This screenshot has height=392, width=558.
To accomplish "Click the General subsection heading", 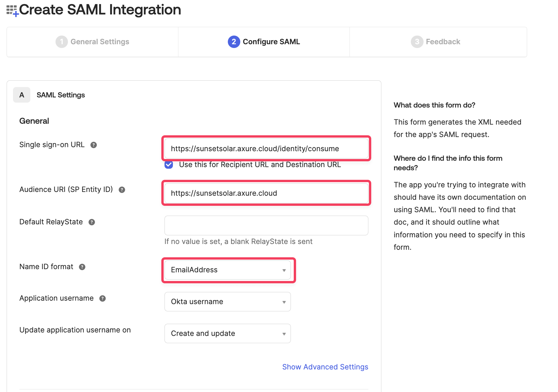I will [x=34, y=121].
